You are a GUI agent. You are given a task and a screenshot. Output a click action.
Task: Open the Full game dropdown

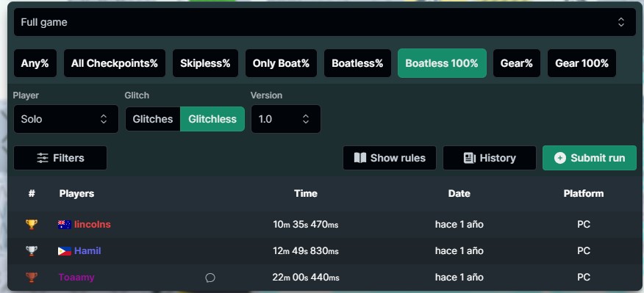[x=325, y=22]
